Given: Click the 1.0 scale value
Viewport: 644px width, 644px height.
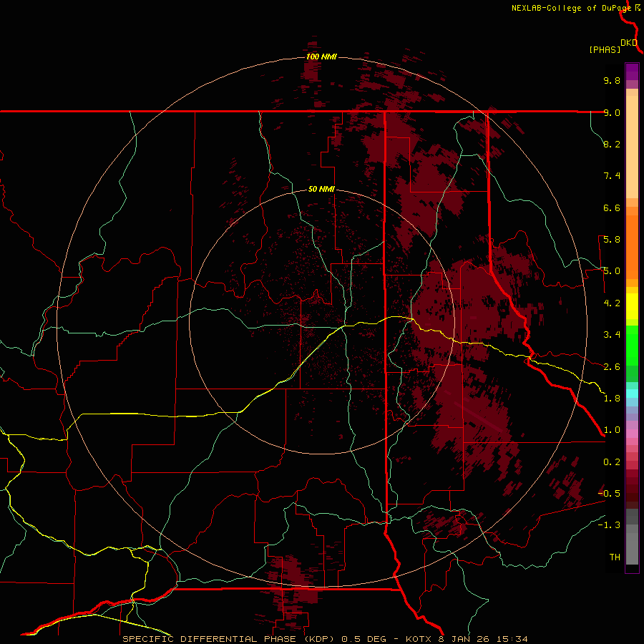Looking at the screenshot, I should click(612, 430).
